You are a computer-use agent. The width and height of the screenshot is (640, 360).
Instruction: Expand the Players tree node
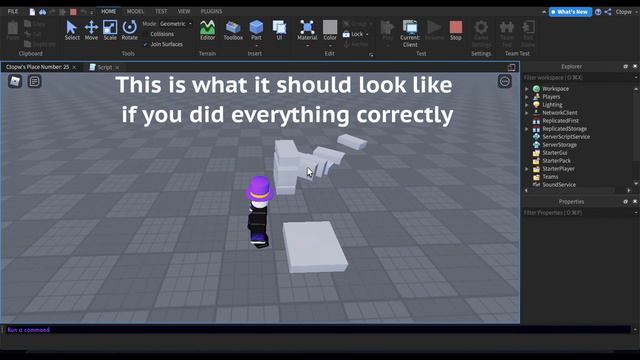click(x=527, y=97)
